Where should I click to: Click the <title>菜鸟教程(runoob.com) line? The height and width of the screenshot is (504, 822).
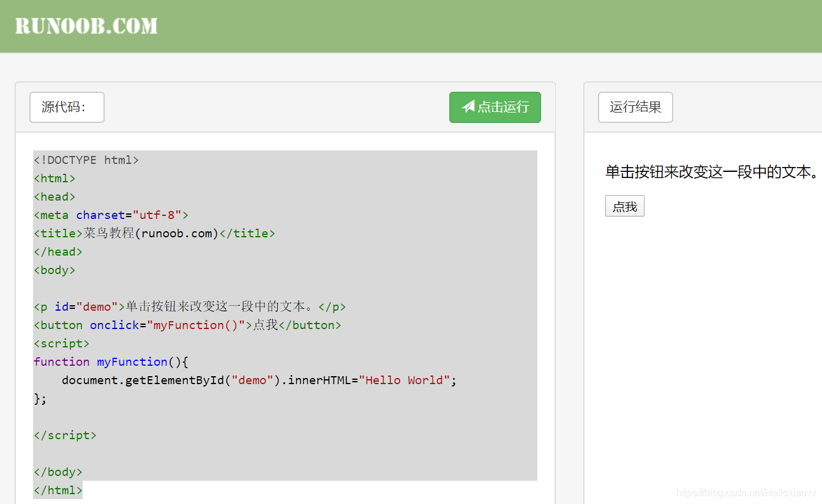coord(154,233)
